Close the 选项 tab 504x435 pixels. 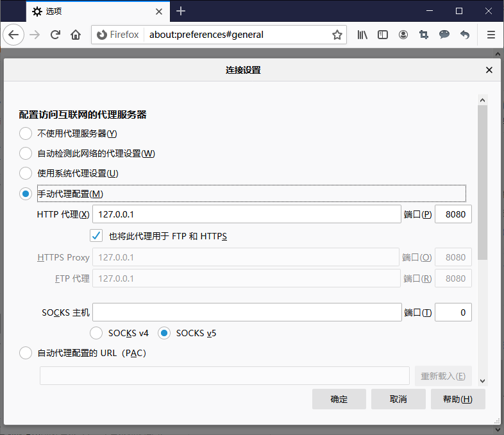click(159, 12)
